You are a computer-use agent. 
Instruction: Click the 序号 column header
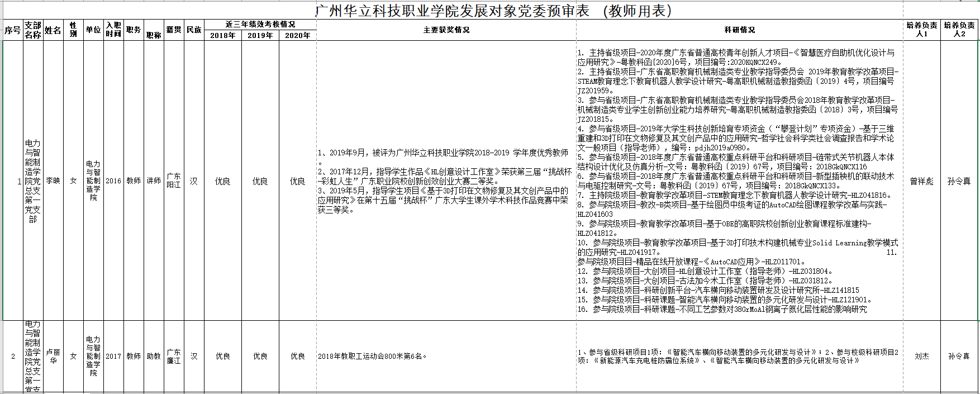(13, 30)
